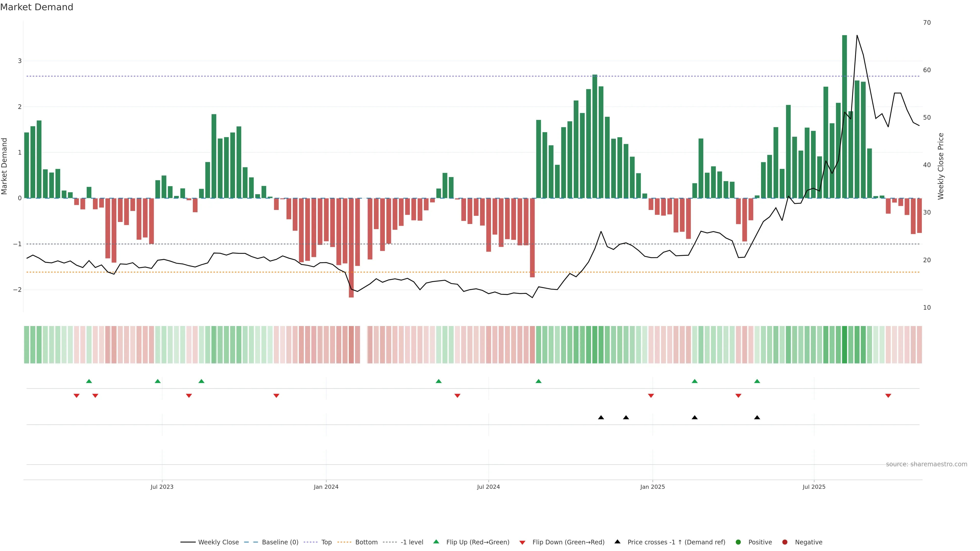Screen dimensions: 980x551
Task: Click red Flip Down legend triangle icon
Action: (x=522, y=543)
